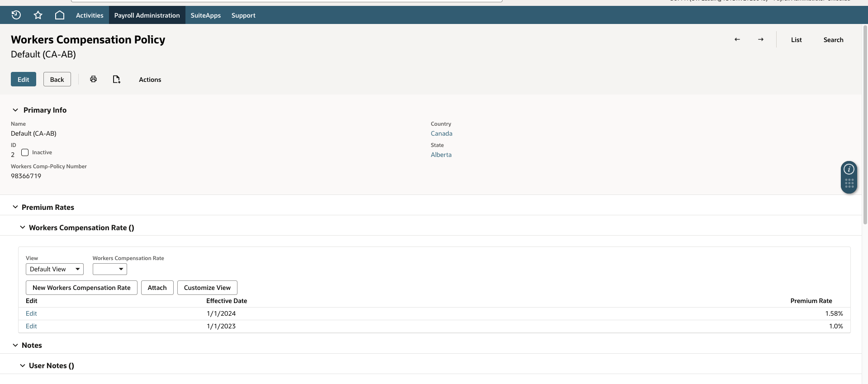Open the Activities menu
The width and height of the screenshot is (868, 384).
point(90,15)
